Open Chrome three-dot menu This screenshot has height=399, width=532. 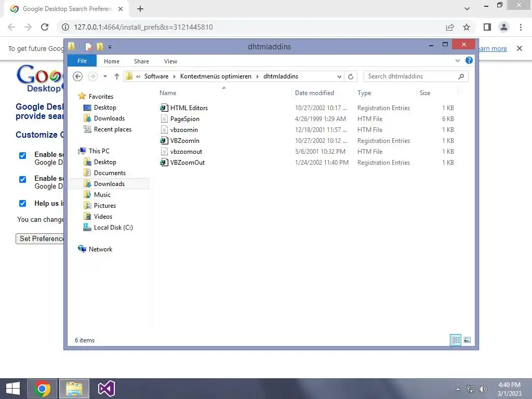(x=521, y=27)
